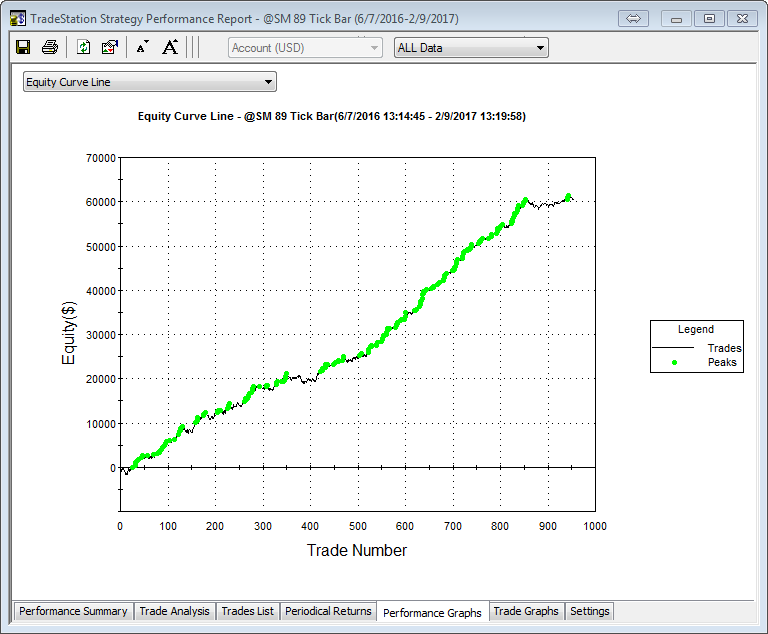
Task: Open the Trade Analysis tab
Action: tap(175, 611)
